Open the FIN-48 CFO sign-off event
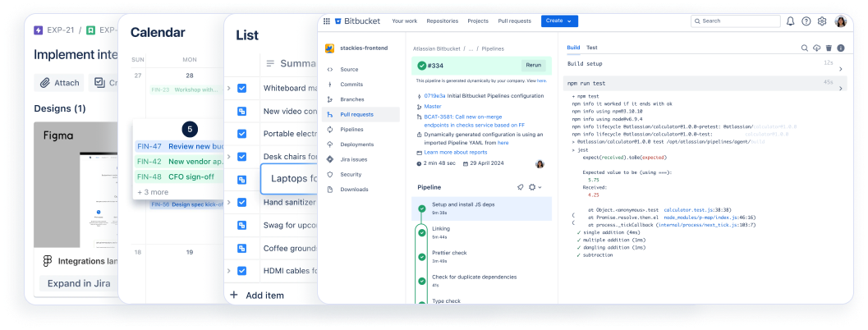Image resolution: width=868 pixels, height=330 pixels. 178,177
